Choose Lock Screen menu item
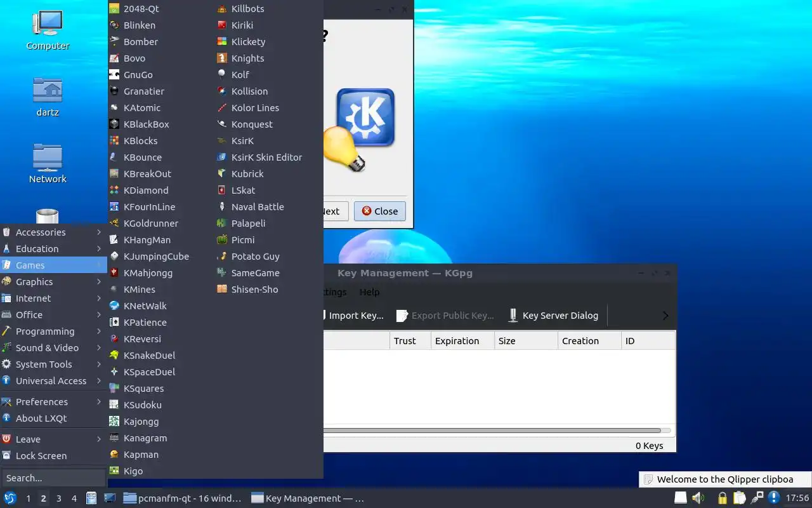Viewport: 812px width, 508px height. click(x=53, y=456)
